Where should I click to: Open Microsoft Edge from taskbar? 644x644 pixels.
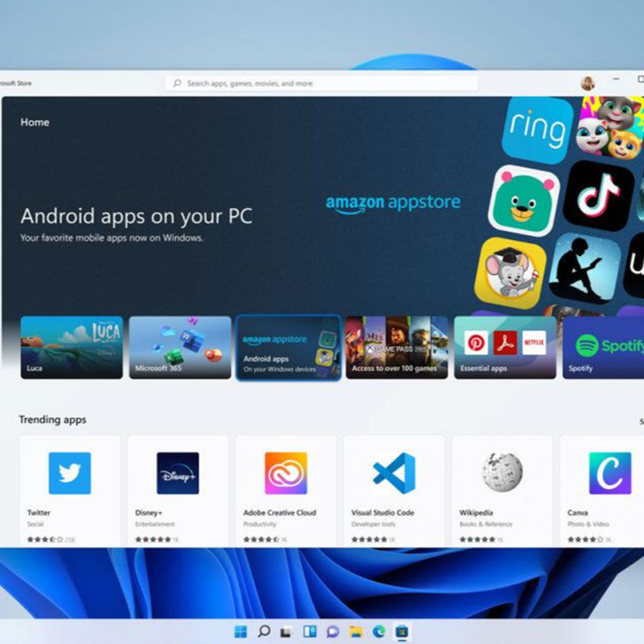pos(379,631)
